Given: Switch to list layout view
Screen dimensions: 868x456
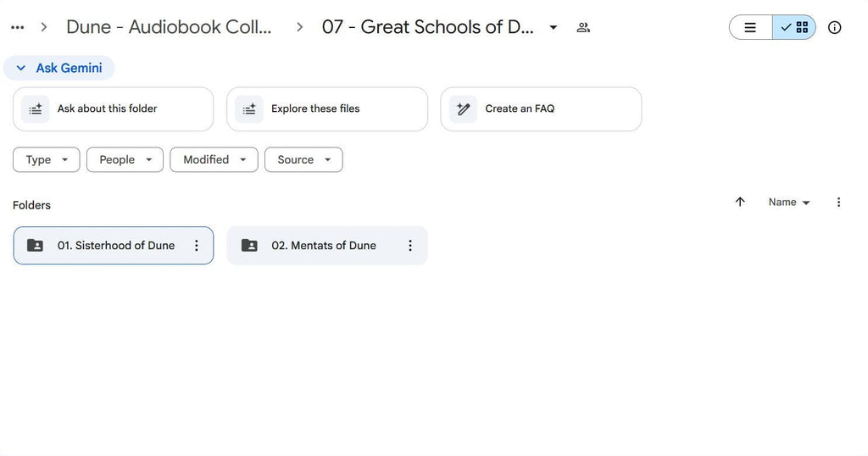Looking at the screenshot, I should point(750,27).
